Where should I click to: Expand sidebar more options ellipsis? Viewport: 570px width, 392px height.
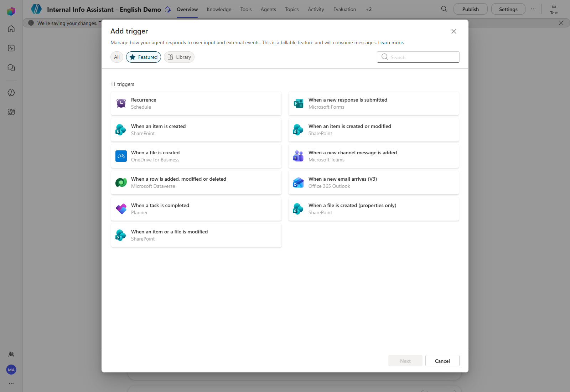point(11,383)
